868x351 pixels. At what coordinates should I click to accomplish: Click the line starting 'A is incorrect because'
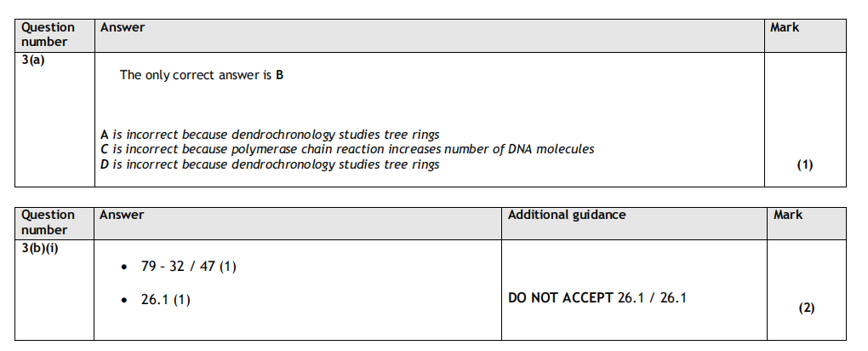(x=269, y=135)
